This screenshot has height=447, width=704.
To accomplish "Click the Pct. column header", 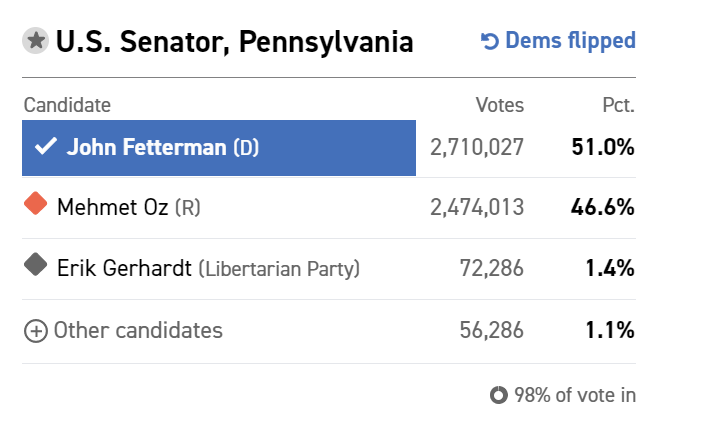I will tap(618, 105).
